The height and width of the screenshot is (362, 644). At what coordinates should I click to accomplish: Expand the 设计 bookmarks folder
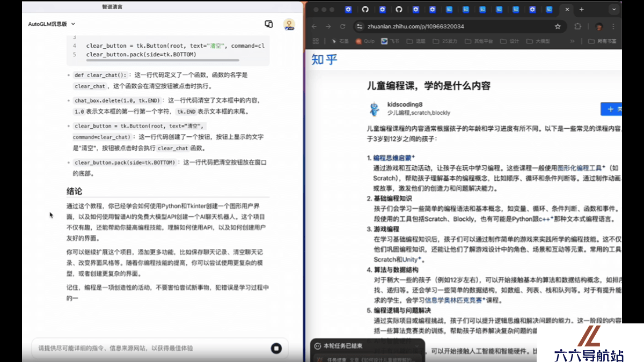coord(510,41)
